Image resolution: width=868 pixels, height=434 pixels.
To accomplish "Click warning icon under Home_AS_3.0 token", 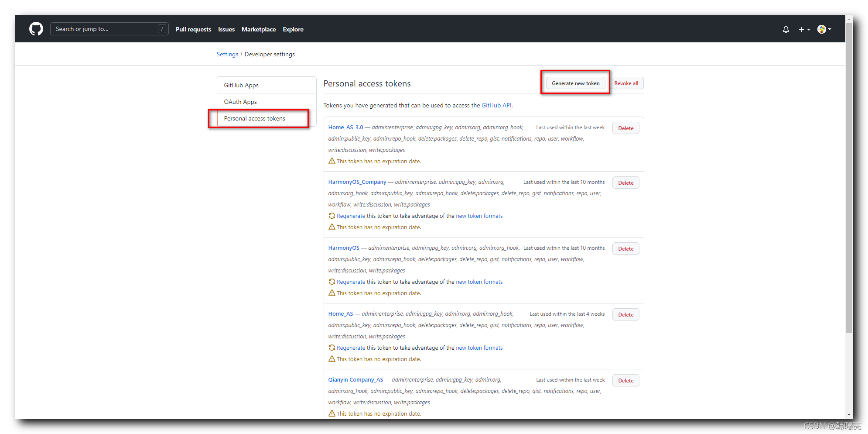I will [x=332, y=161].
